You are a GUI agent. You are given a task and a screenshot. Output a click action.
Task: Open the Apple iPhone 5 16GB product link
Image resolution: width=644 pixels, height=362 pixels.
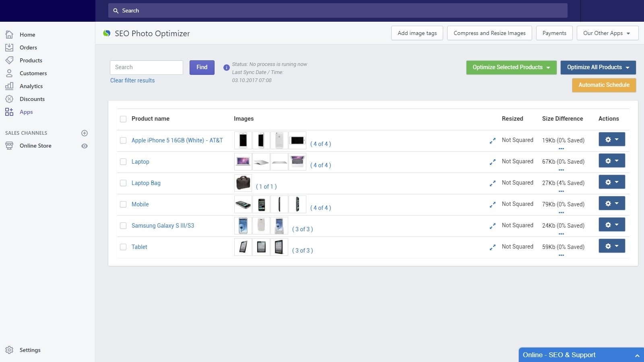(177, 140)
